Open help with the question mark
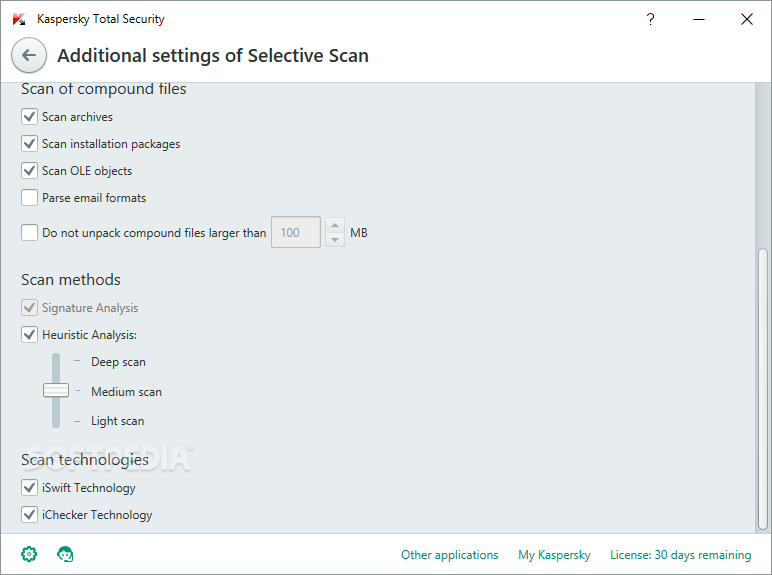This screenshot has width=772, height=575. pyautogui.click(x=650, y=19)
